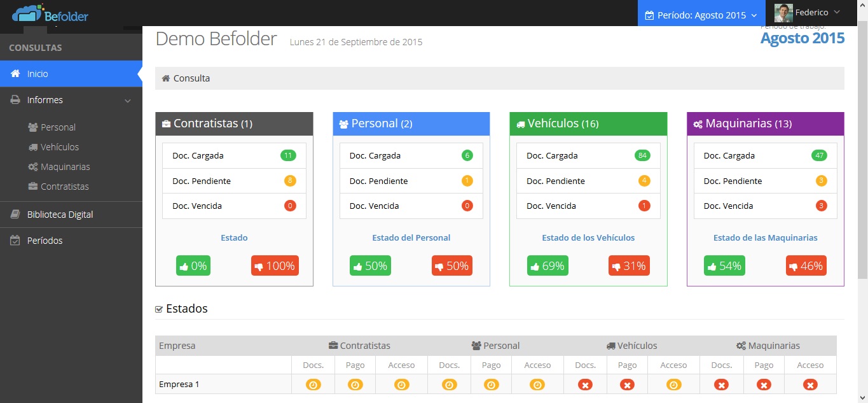Image resolution: width=868 pixels, height=403 pixels.
Task: Go to Inicio in the sidebar
Action: pyautogui.click(x=38, y=74)
